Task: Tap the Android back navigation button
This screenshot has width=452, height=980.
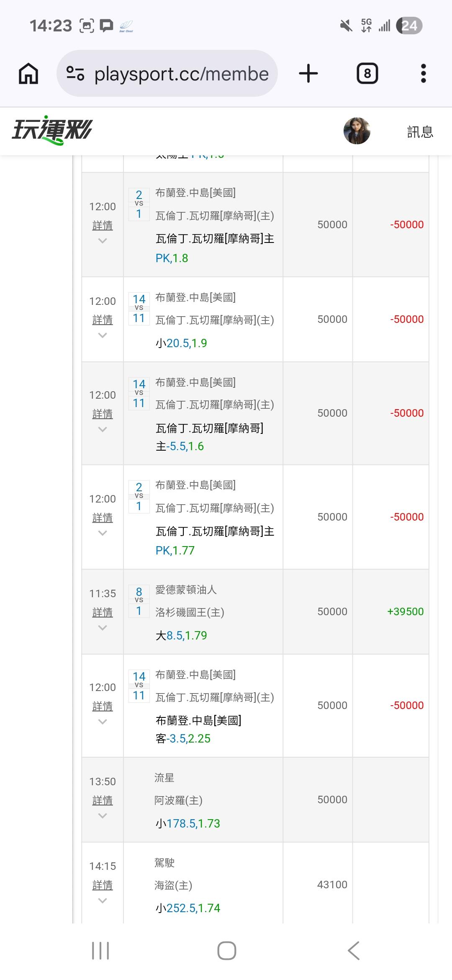Action: [354, 951]
